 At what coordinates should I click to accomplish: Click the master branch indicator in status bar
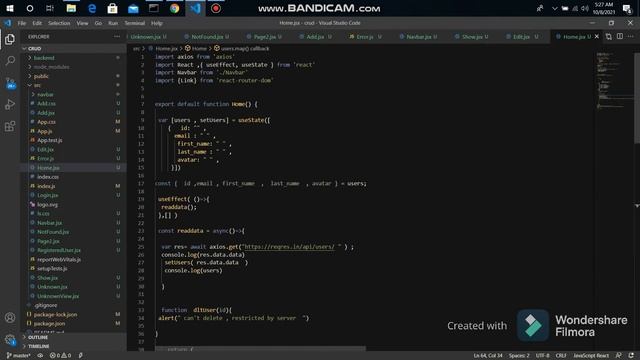click(x=18, y=356)
